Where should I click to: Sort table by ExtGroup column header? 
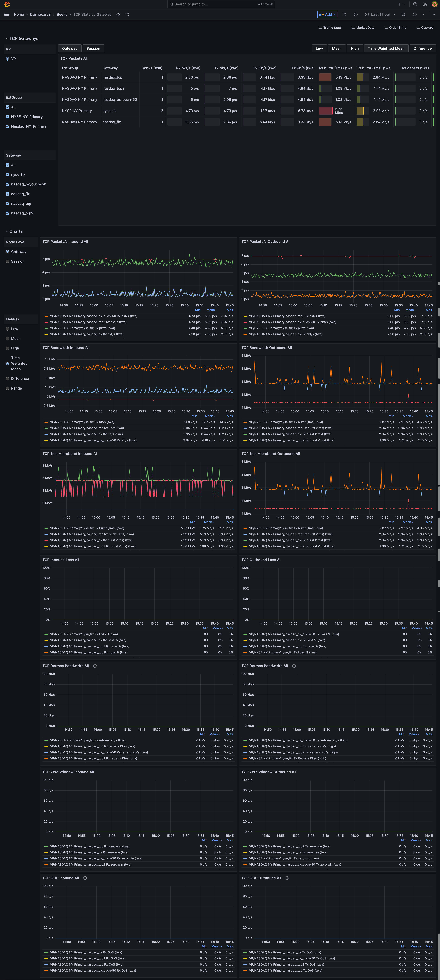click(x=70, y=68)
